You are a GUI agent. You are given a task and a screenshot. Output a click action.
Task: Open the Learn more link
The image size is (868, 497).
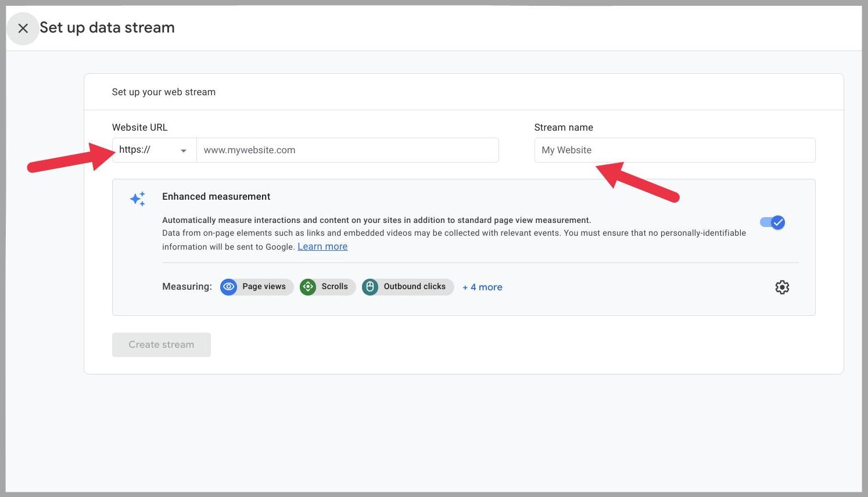point(322,246)
